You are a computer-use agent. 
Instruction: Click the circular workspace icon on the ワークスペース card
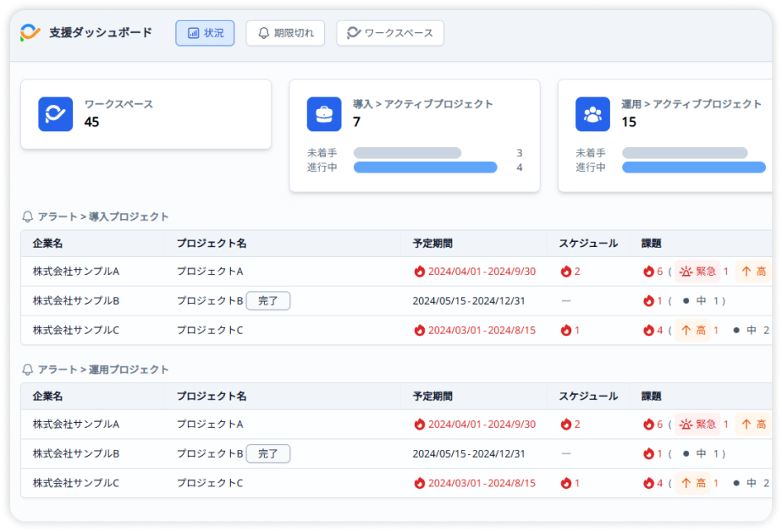pyautogui.click(x=54, y=114)
